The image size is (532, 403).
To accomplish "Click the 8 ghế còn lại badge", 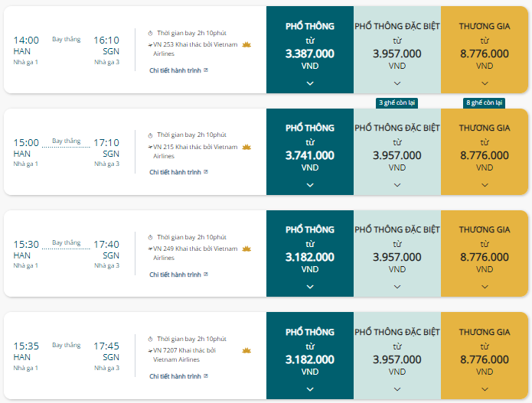I will coord(485,102).
